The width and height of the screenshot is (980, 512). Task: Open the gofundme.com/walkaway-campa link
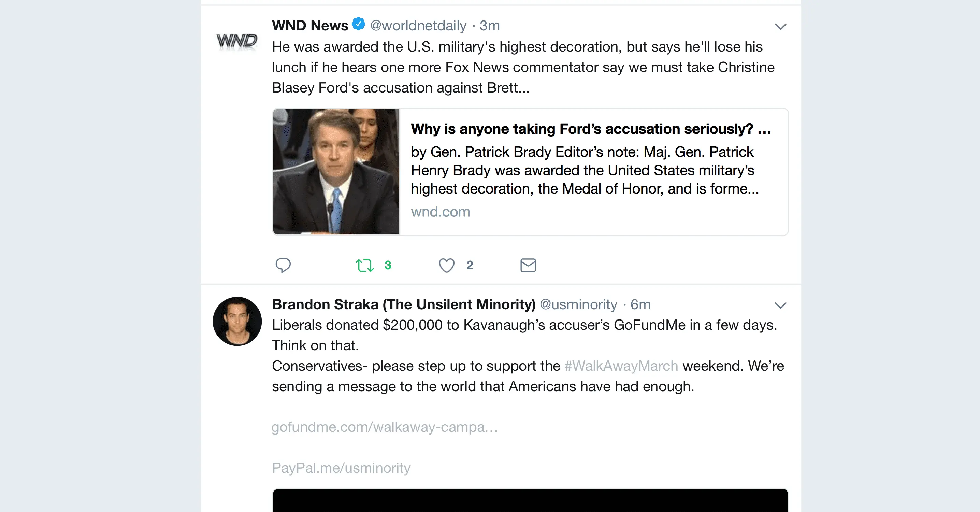tap(384, 427)
